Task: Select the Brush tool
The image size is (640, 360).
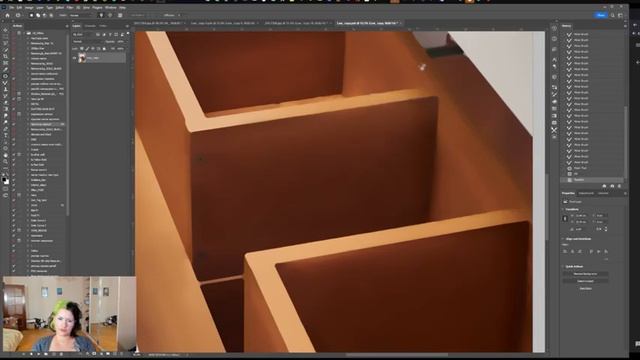Action: (5, 82)
